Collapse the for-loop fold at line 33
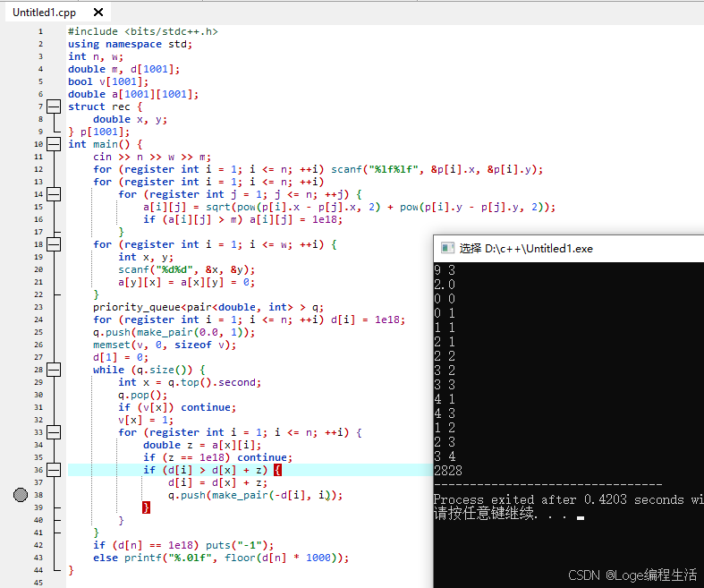The image size is (704, 588). 54,432
